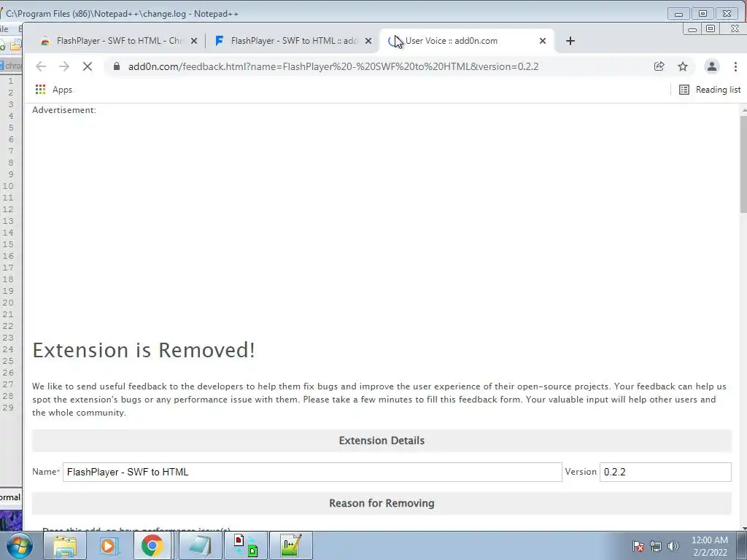Open the Chrome profile menu
The height and width of the screenshot is (560, 747).
click(x=712, y=66)
